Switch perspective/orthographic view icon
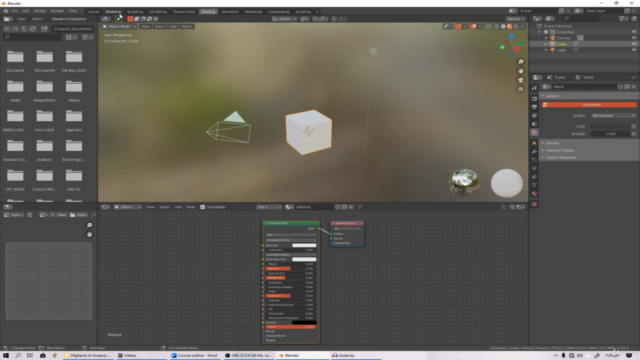Viewport: 640px width, 360px height. (x=520, y=89)
